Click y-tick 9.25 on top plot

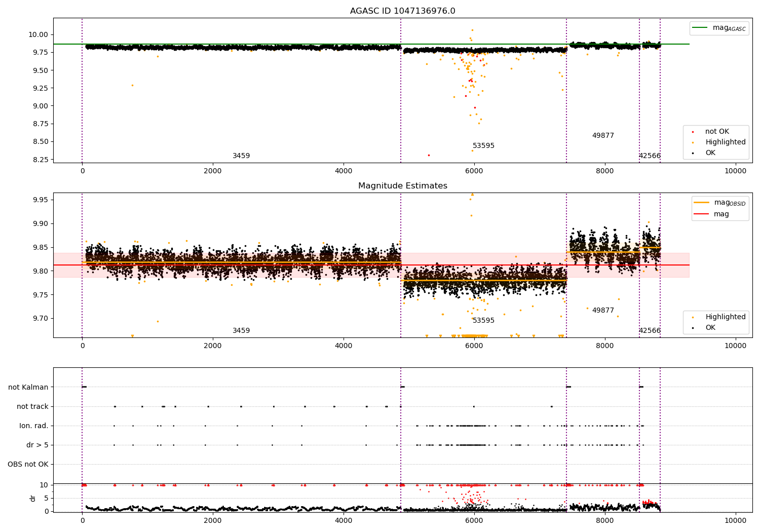point(40,88)
